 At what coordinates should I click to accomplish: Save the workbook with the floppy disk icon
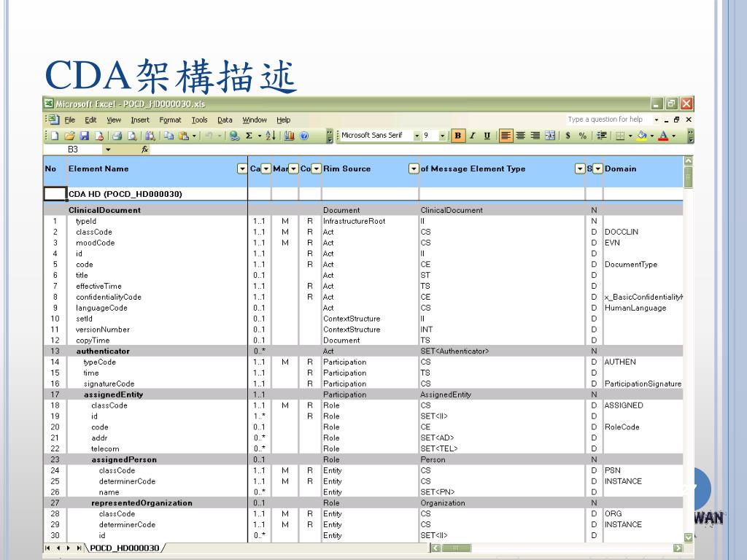(x=85, y=136)
